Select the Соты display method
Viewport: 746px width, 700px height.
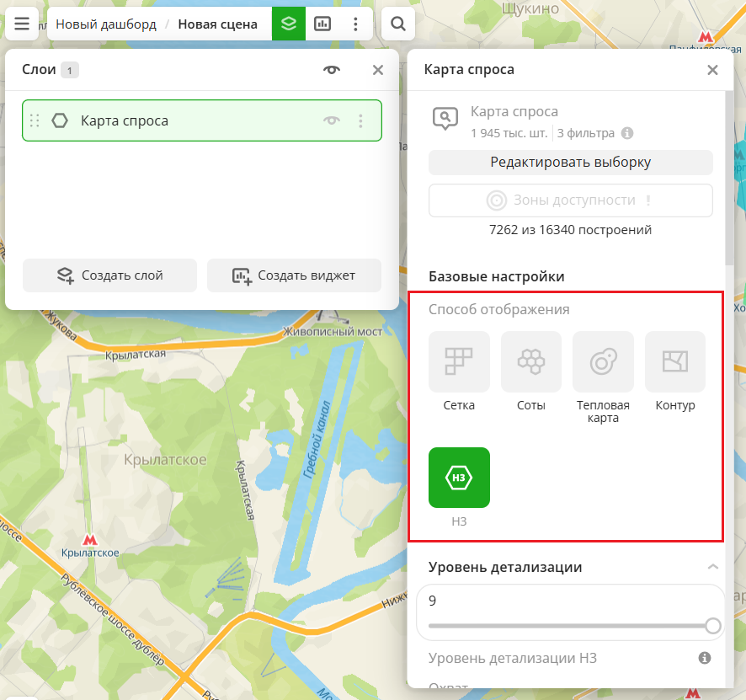coord(530,362)
